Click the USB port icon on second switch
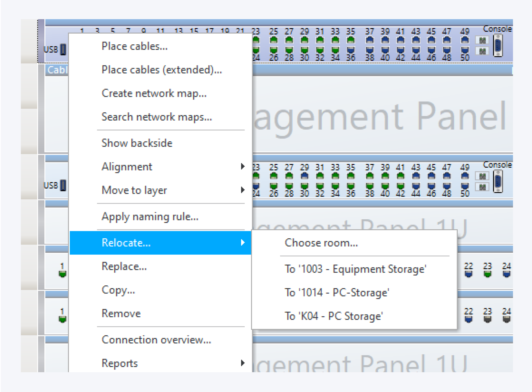The height and width of the screenshot is (392, 532). coord(63,185)
